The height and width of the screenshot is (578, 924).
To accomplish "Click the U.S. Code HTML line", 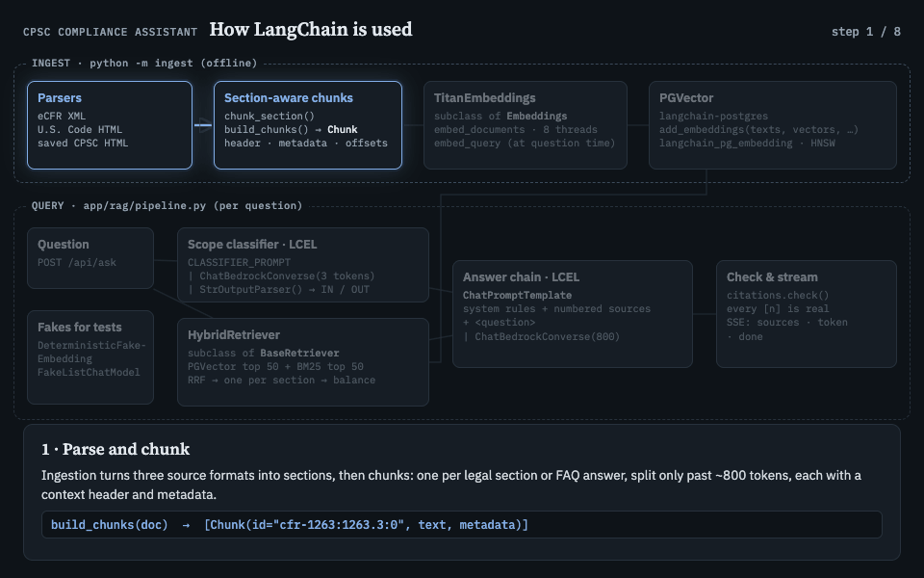I will coord(80,130).
